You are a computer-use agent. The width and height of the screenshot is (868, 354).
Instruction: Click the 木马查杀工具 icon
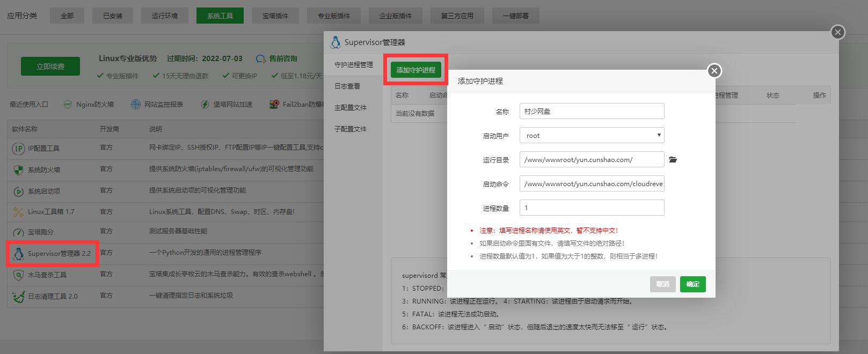pyautogui.click(x=18, y=275)
